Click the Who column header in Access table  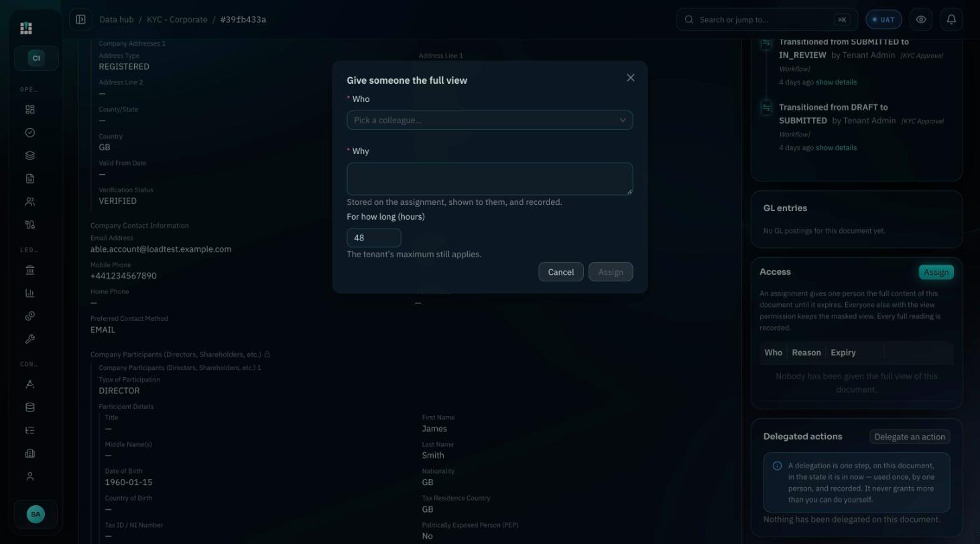click(773, 352)
